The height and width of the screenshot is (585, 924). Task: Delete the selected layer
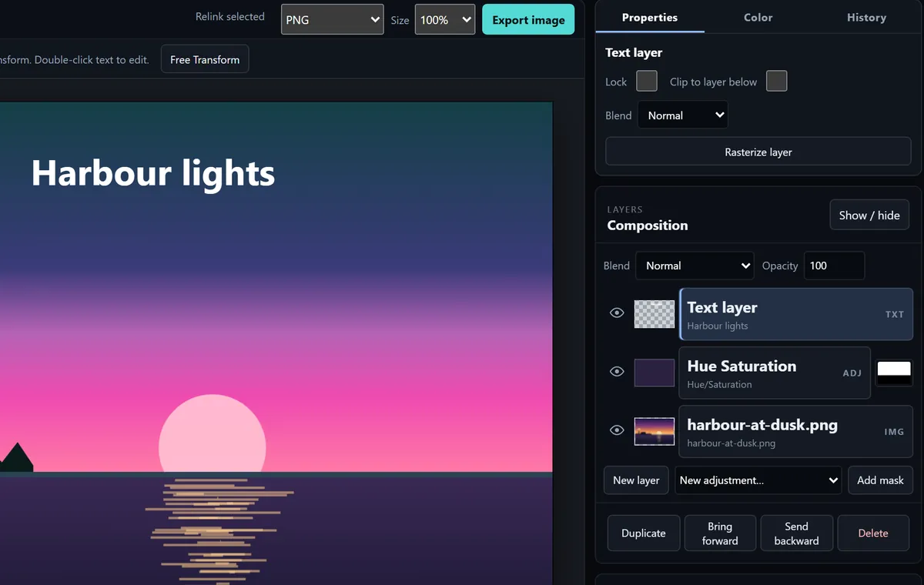point(873,533)
